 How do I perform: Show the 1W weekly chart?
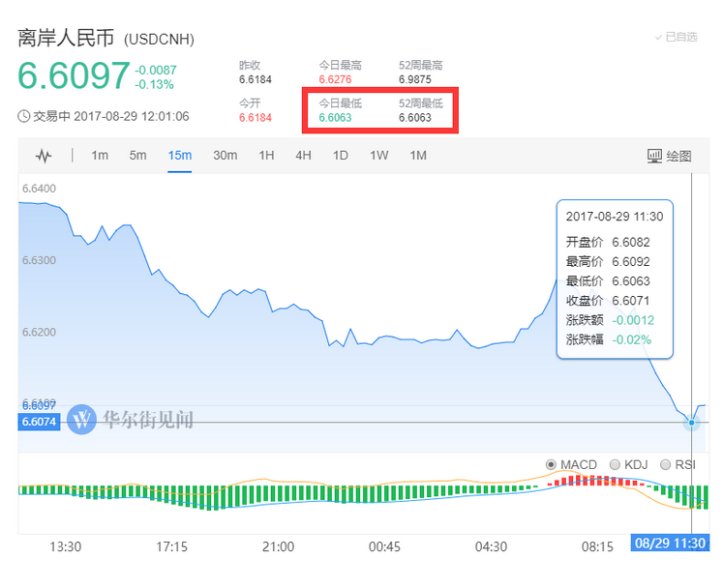(x=378, y=156)
